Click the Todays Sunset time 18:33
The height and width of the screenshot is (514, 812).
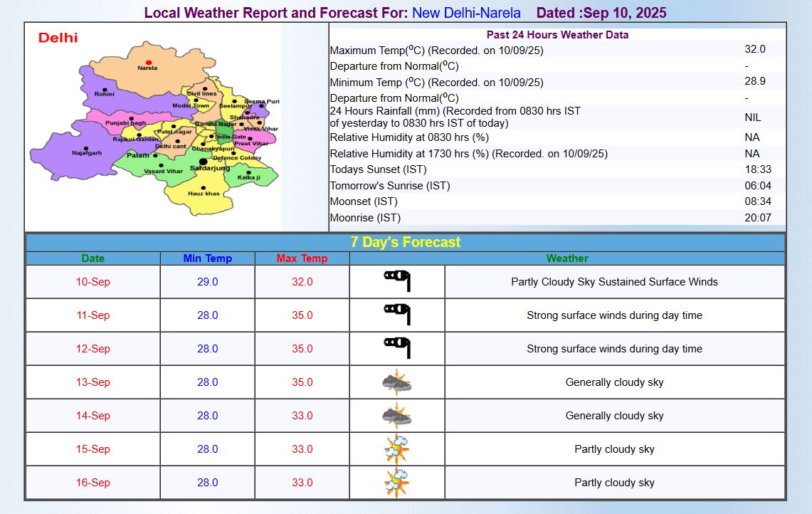pos(758,169)
